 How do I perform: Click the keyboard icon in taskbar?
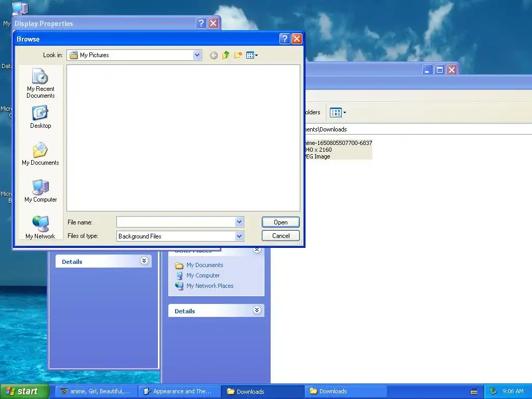click(x=474, y=392)
